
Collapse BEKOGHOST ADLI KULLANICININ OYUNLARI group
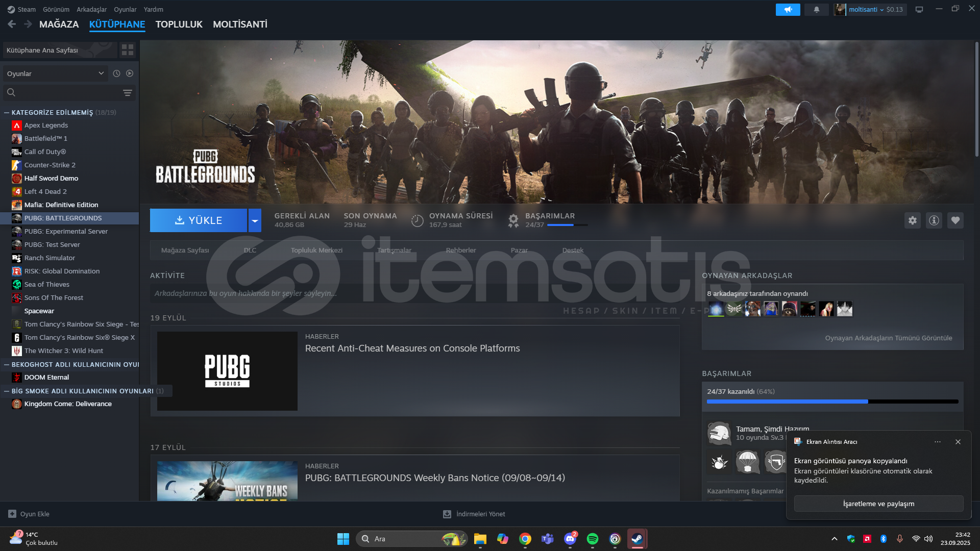click(x=7, y=364)
